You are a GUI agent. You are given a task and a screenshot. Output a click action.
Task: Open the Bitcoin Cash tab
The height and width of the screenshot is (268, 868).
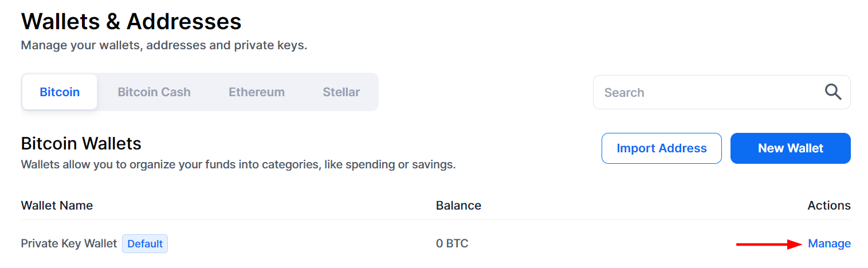point(154,92)
